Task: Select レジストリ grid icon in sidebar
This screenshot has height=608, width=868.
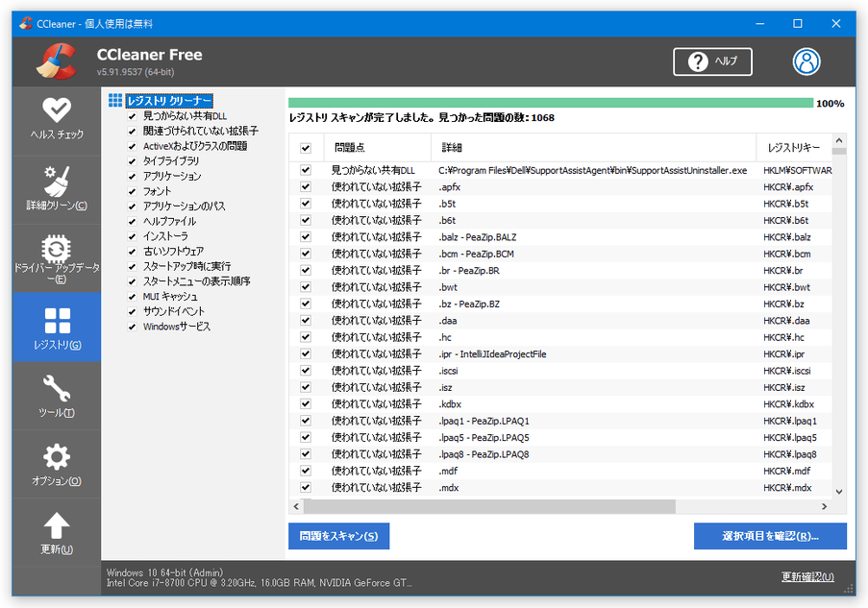Action: click(57, 321)
